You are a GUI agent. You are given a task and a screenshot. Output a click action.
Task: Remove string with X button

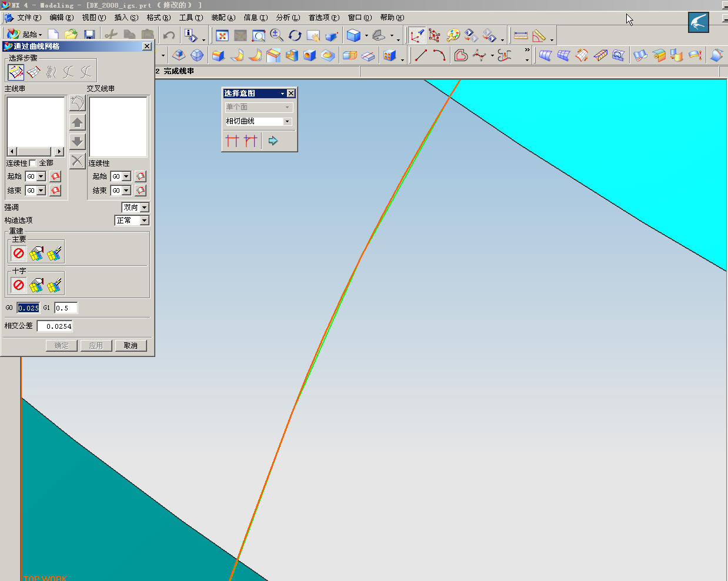coord(78,160)
